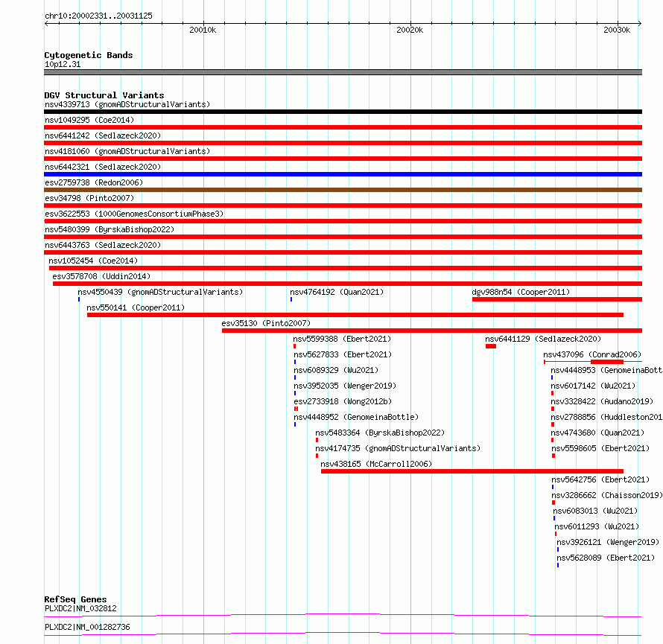Select dgv988n54 (Cooper2011) label
This screenshot has height=644, width=663.
pos(521,292)
